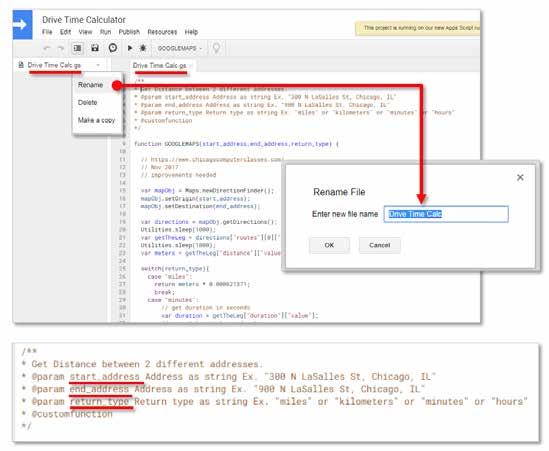Start debugging with the bug icon
Image resolution: width=549 pixels, height=451 pixels.
[x=143, y=48]
